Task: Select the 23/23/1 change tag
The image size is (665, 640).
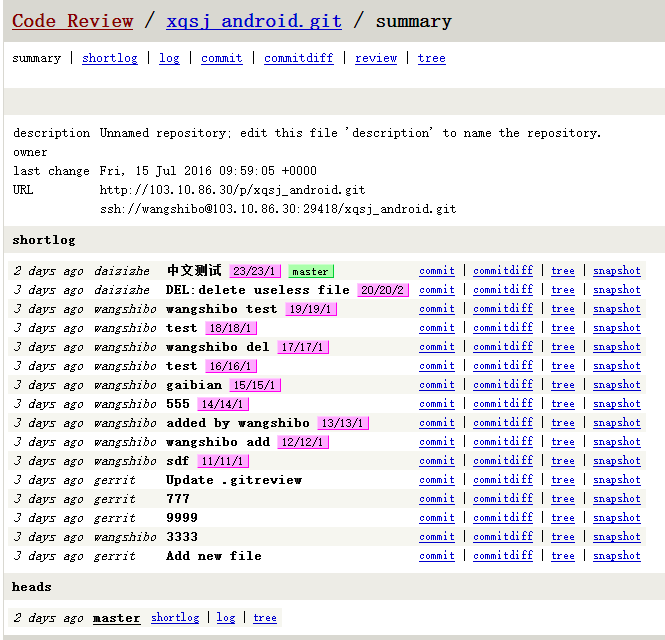Action: coord(254,271)
